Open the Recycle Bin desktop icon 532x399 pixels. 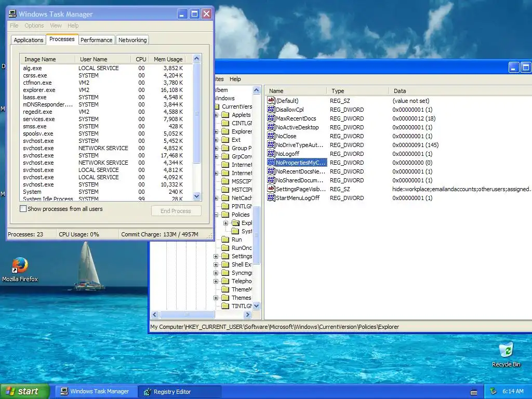click(x=506, y=350)
